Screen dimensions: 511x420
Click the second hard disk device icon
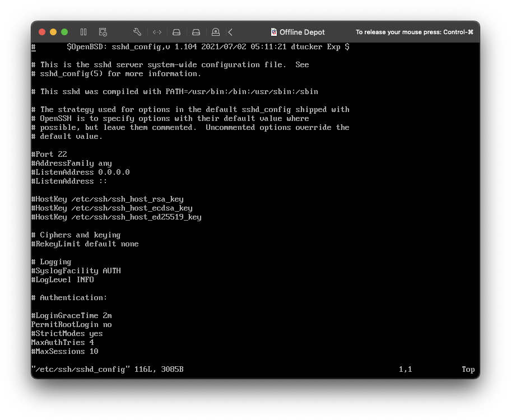(x=196, y=32)
